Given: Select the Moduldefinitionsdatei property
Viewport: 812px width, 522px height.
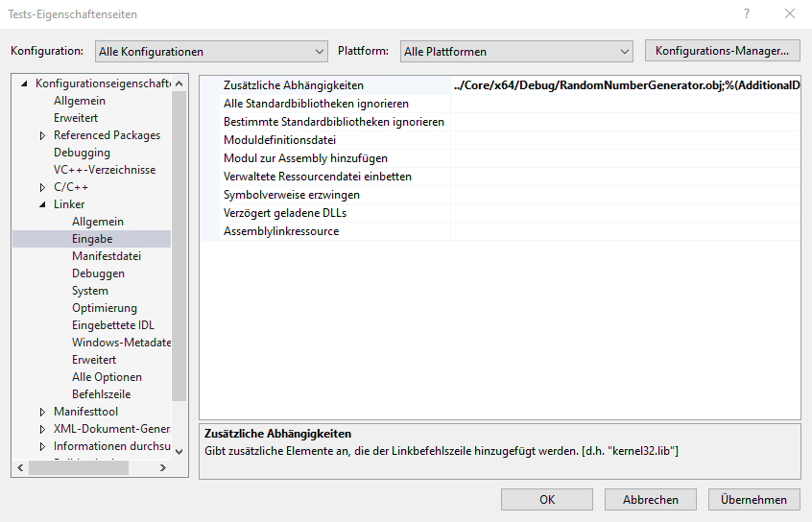Looking at the screenshot, I should [500, 140].
